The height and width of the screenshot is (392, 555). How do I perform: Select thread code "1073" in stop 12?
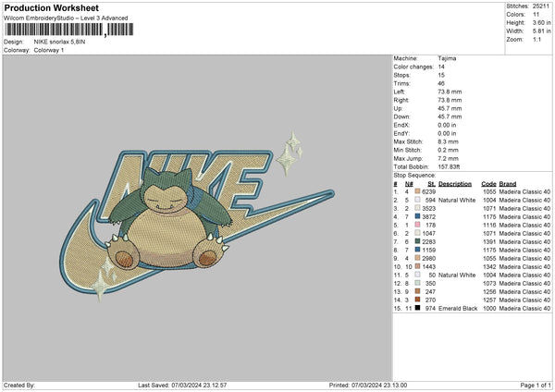(x=489, y=283)
